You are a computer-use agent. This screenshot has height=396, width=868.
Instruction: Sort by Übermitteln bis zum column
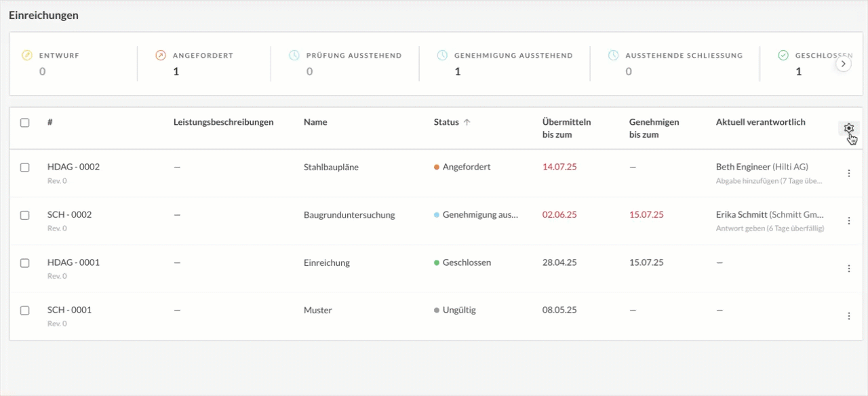pos(567,128)
